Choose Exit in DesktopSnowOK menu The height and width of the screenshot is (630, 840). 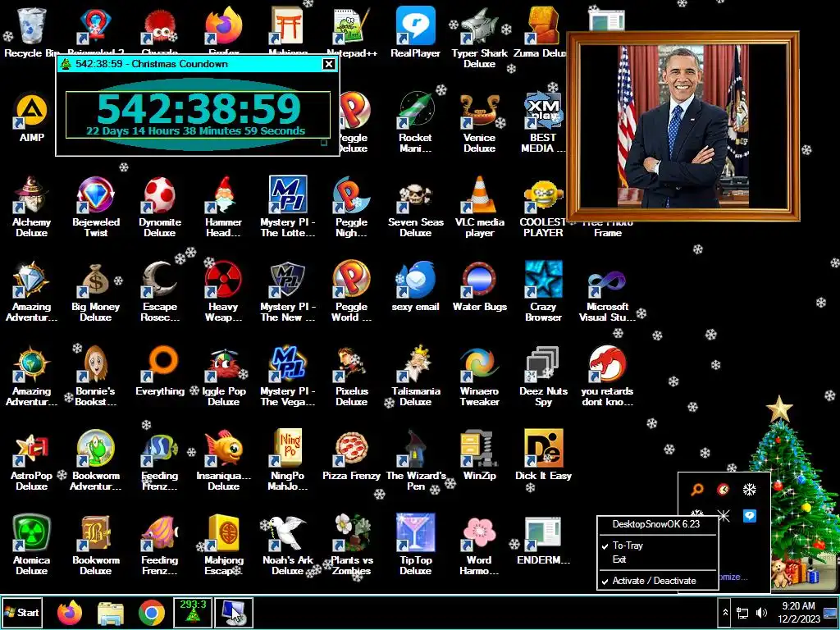pos(657,559)
